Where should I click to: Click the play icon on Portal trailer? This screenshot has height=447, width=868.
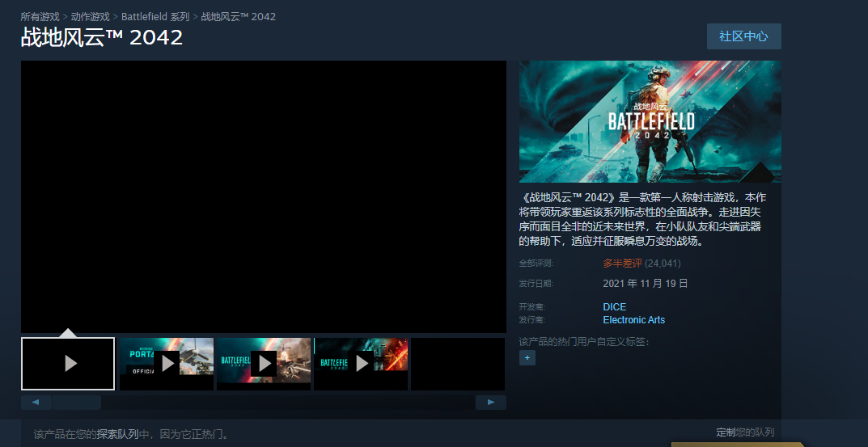(167, 364)
